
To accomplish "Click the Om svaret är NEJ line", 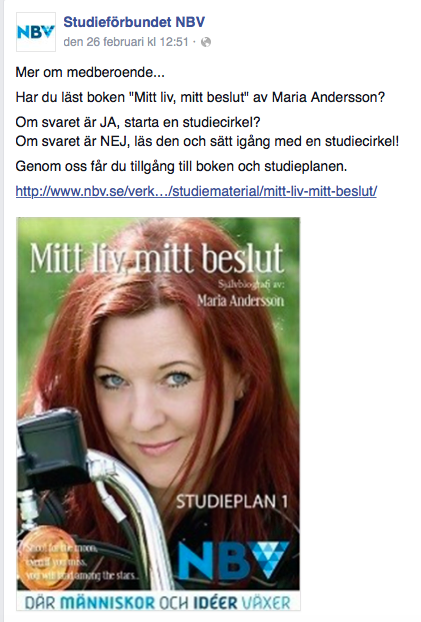I will point(207,142).
